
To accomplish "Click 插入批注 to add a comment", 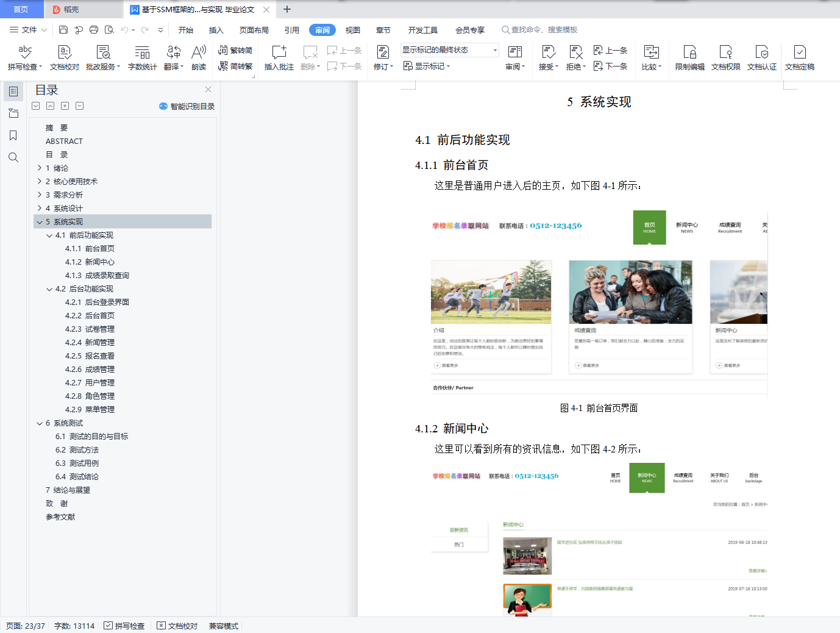I will click(279, 58).
